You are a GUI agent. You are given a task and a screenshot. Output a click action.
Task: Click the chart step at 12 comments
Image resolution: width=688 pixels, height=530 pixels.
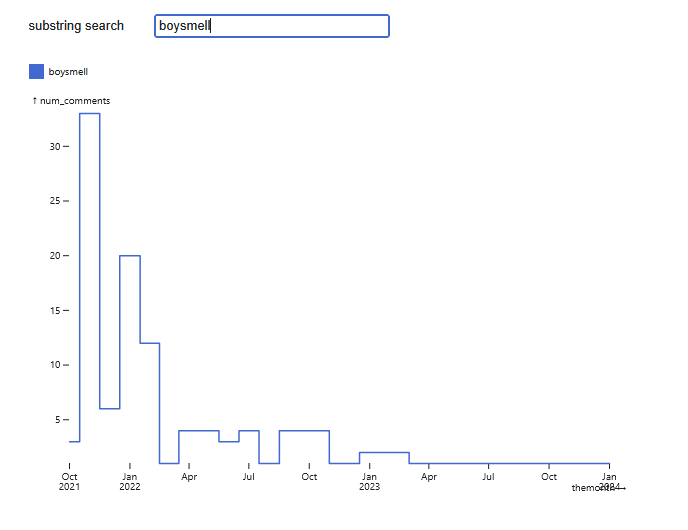[x=150, y=343]
